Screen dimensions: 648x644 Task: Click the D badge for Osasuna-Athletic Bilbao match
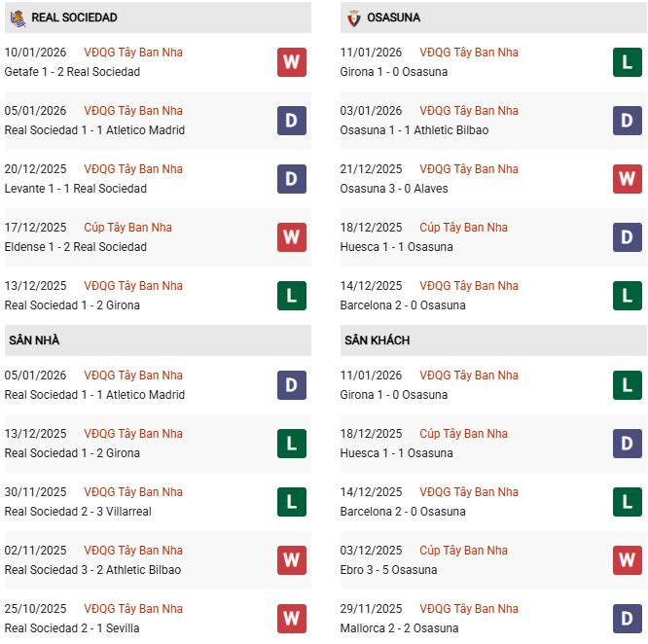(x=627, y=121)
